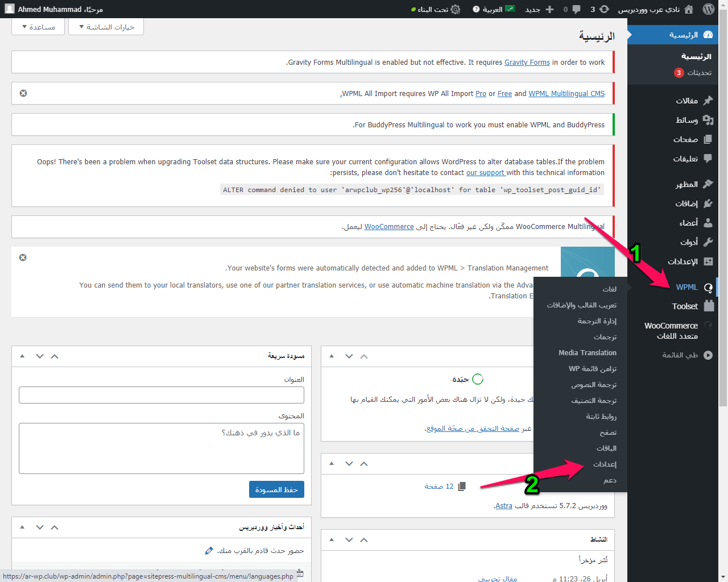Dismiss the forms detected WPML notice
Screen dimensions: 728x582
point(23,257)
